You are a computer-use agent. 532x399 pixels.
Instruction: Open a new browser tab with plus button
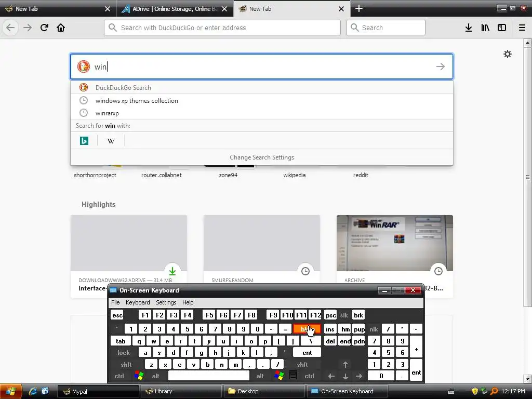[358, 8]
